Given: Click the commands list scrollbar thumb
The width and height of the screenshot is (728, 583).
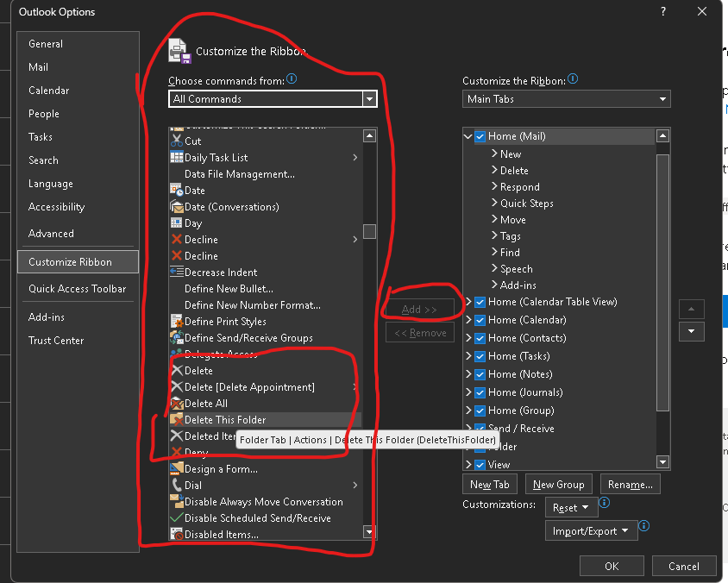Looking at the screenshot, I should pyautogui.click(x=369, y=231).
